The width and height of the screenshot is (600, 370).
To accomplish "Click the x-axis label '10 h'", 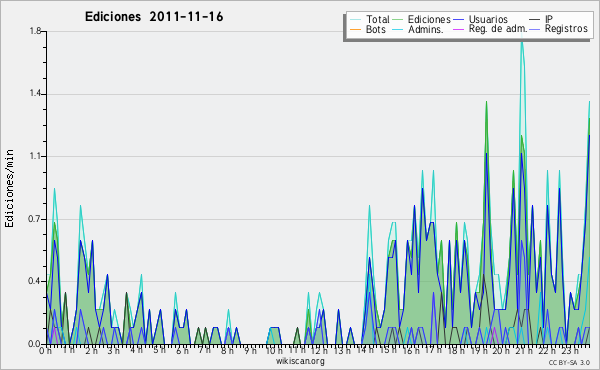I will [x=274, y=351].
